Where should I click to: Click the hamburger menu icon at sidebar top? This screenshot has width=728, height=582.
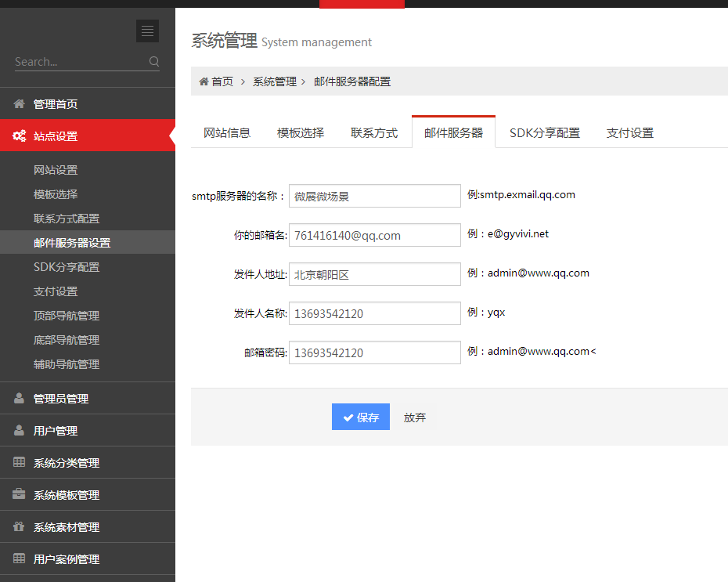coord(147,31)
